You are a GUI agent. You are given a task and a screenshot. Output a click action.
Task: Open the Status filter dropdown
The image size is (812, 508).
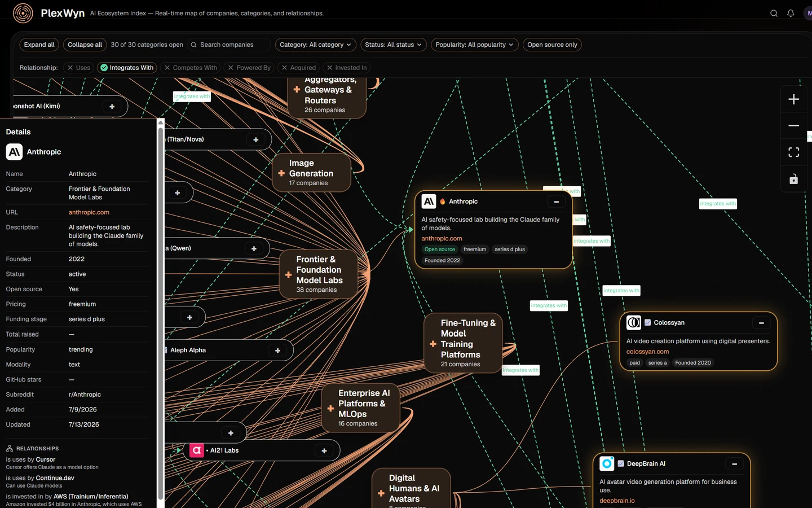coord(393,45)
